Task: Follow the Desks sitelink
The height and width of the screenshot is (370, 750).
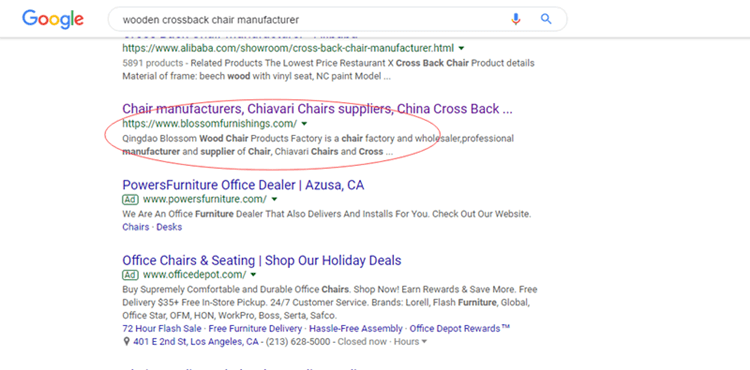Action: [169, 227]
